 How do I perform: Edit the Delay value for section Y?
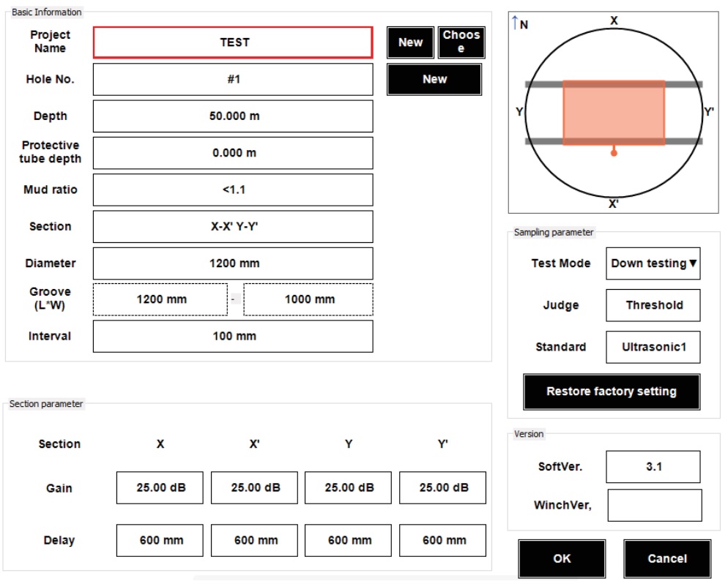[x=349, y=542]
